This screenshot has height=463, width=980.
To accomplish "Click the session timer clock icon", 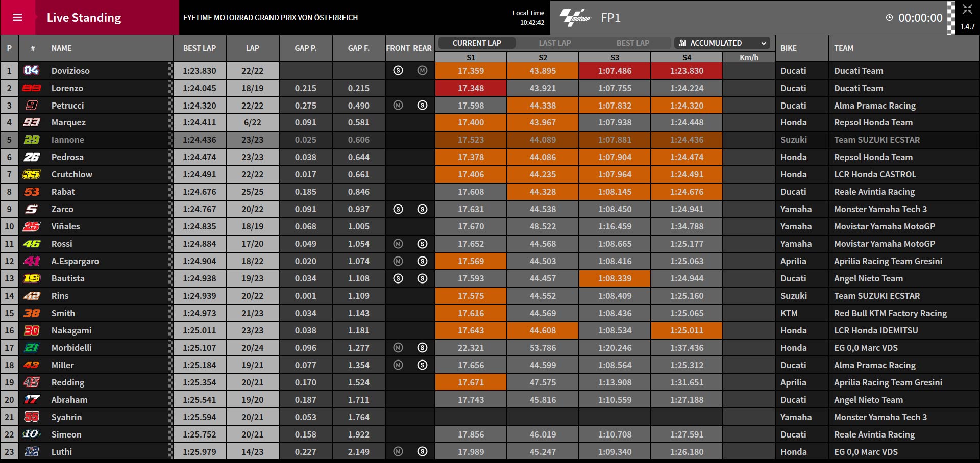I will 889,18.
